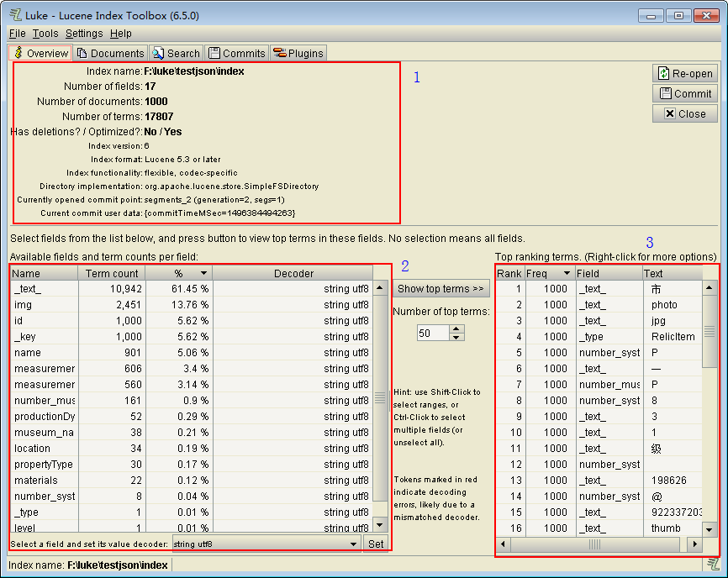The image size is (728, 578).
Task: Click Show top terms button
Action: tap(441, 288)
